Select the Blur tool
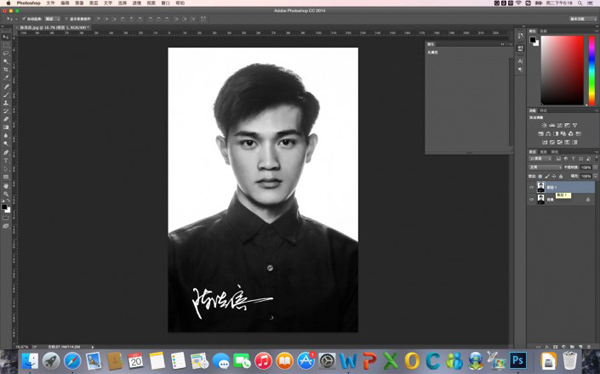The image size is (600, 374). pyautogui.click(x=6, y=136)
